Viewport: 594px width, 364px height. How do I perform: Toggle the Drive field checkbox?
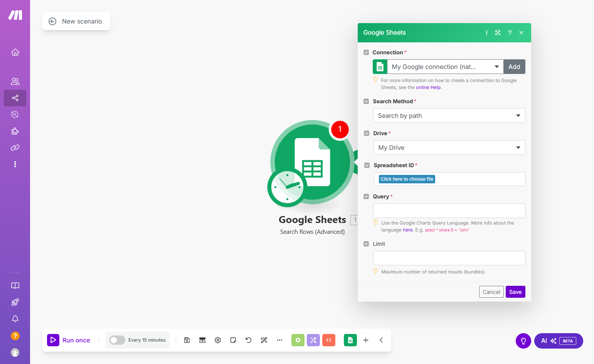click(367, 133)
